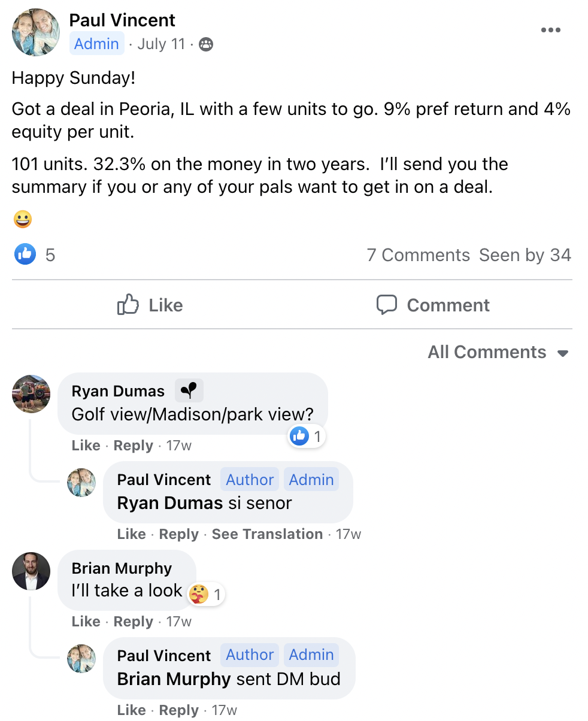Image resolution: width=588 pixels, height=721 pixels.
Task: Reply to Brian Murphy's comment
Action: point(134,622)
